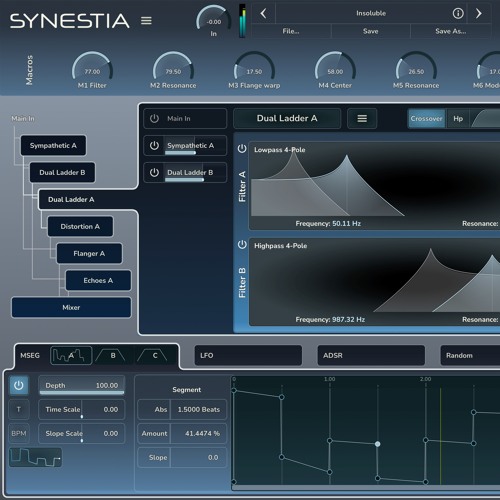Open Dual Ladder A module selector
This screenshot has width=500, height=500.
pyautogui.click(x=287, y=118)
